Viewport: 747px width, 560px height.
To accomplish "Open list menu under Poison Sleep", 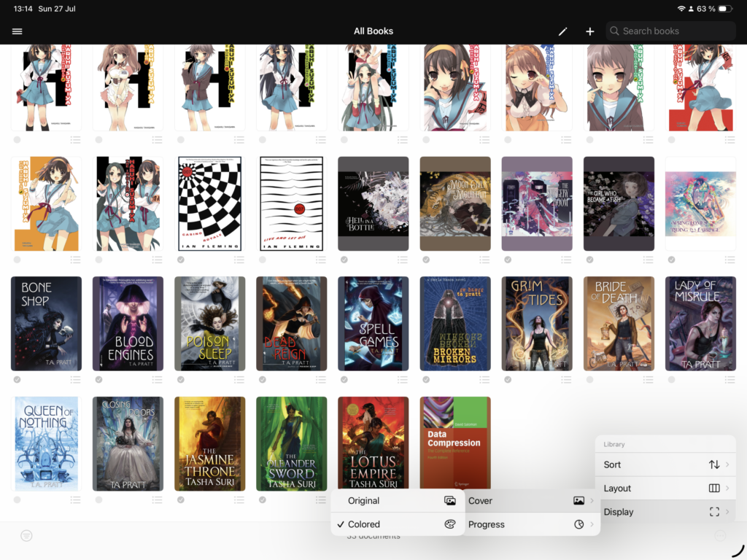I will point(239,379).
